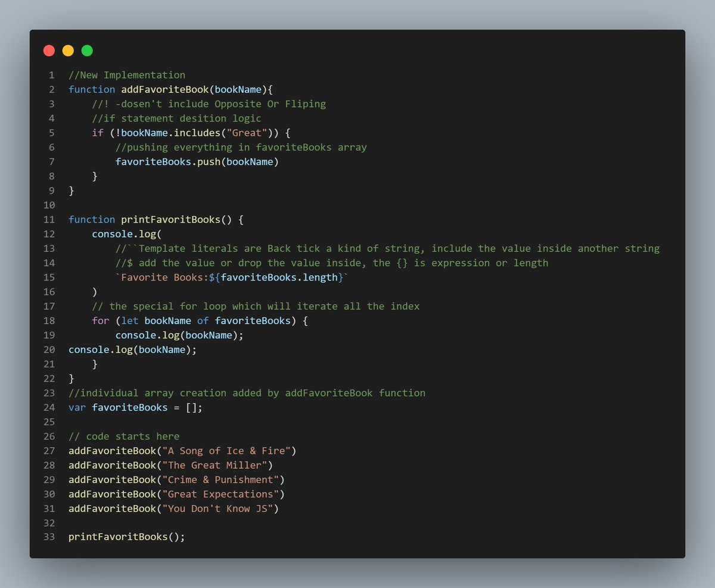Select the "Template literals are Back tick" comment
Image resolution: width=715 pixels, height=588 pixels.
(388, 248)
